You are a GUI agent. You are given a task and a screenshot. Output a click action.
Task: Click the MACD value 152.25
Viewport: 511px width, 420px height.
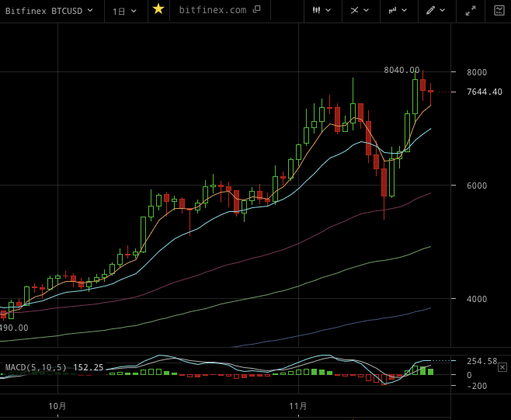pyautogui.click(x=89, y=367)
